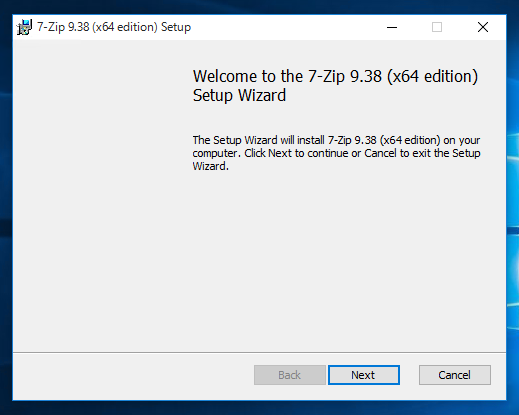The width and height of the screenshot is (519, 415).
Task: Cancel the 7-Zip setup wizard
Action: tap(455, 375)
